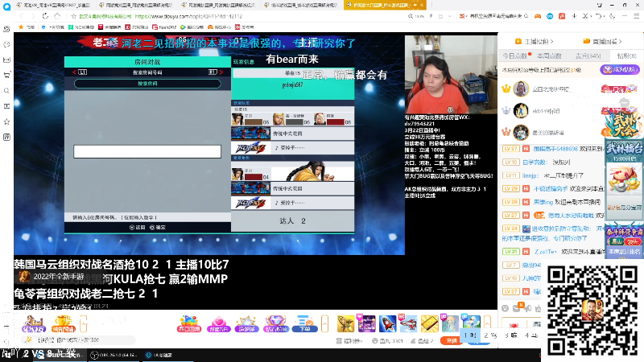Click the douyu.com address bar URL

[188, 16]
